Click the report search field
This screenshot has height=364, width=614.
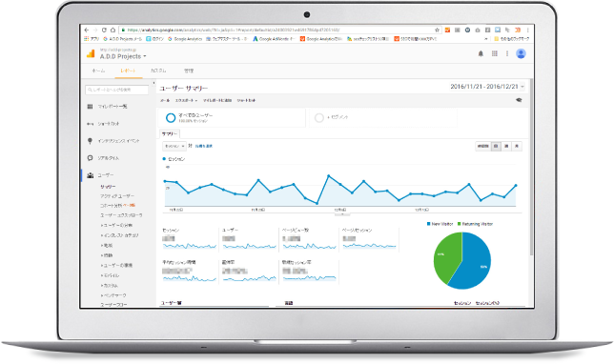[116, 90]
